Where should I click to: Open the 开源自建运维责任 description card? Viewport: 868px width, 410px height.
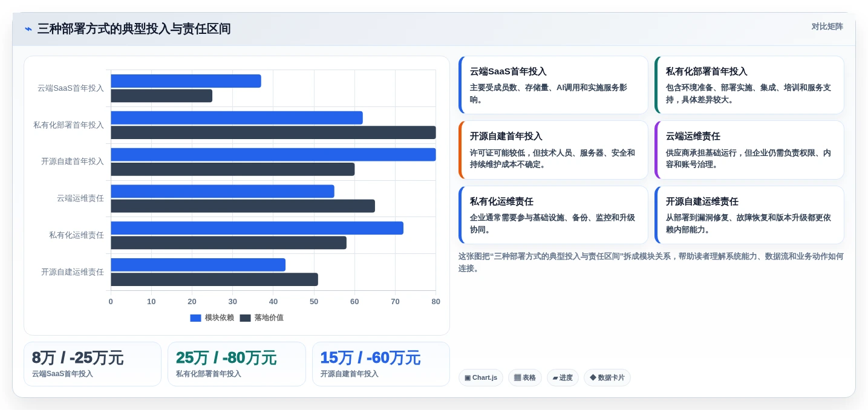pos(749,215)
